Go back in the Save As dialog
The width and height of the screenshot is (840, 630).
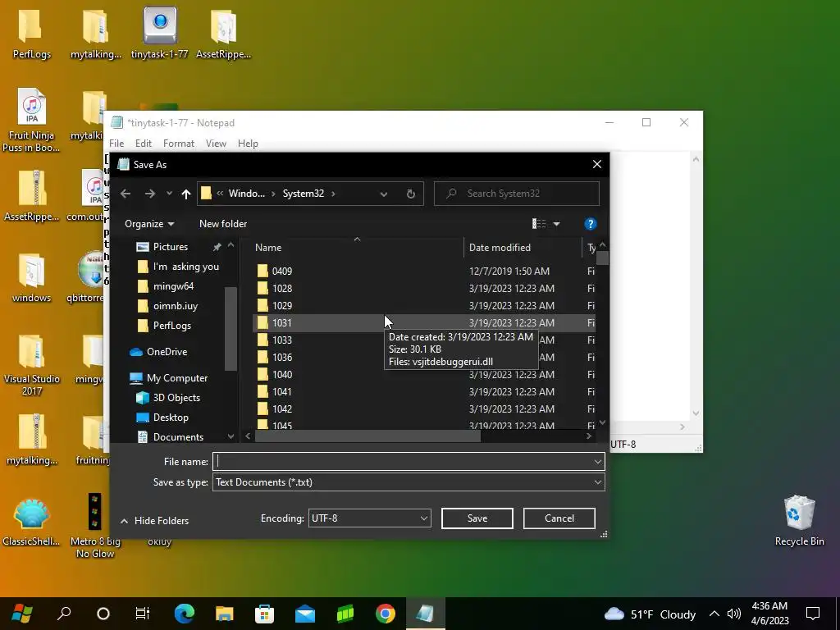coord(126,194)
